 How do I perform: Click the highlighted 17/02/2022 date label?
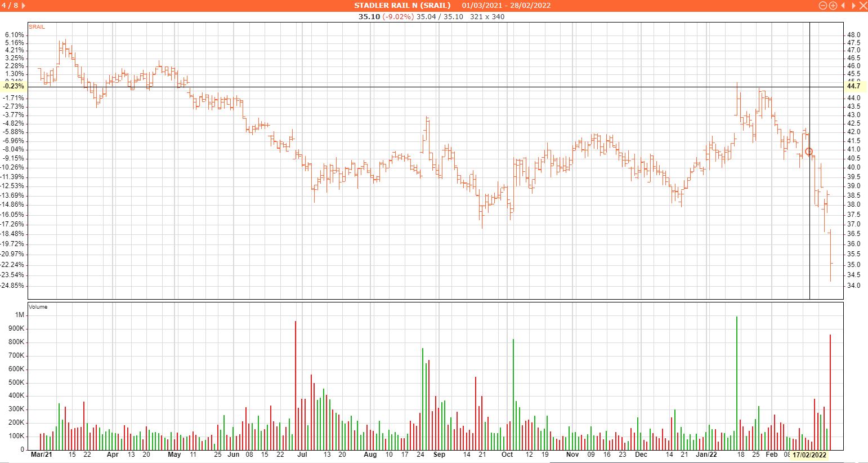pos(809,455)
